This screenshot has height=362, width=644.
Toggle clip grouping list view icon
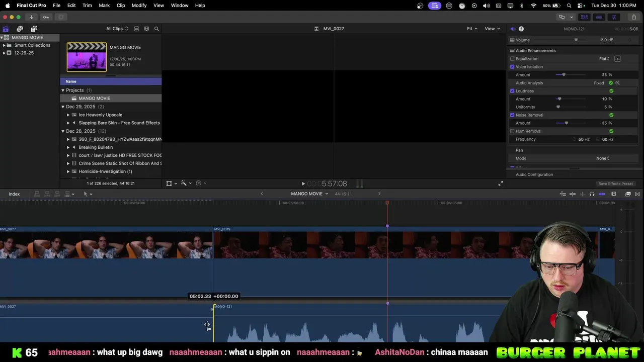point(136,29)
